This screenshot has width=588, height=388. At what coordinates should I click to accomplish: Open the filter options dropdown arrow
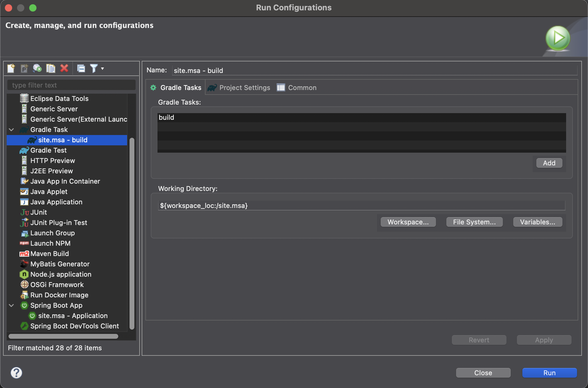(102, 68)
